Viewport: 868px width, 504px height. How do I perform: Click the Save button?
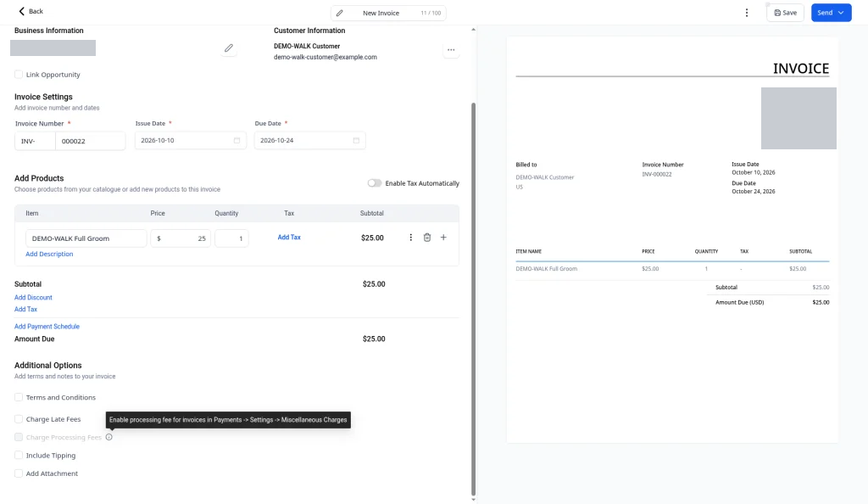tap(785, 13)
